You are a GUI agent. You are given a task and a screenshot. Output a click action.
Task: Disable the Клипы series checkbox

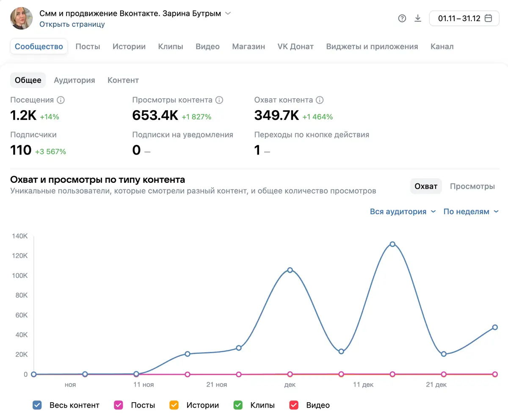point(238,405)
